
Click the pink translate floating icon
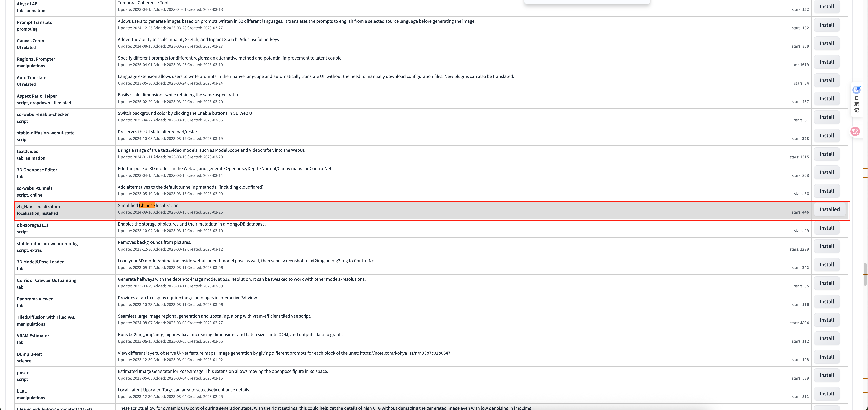point(855,132)
